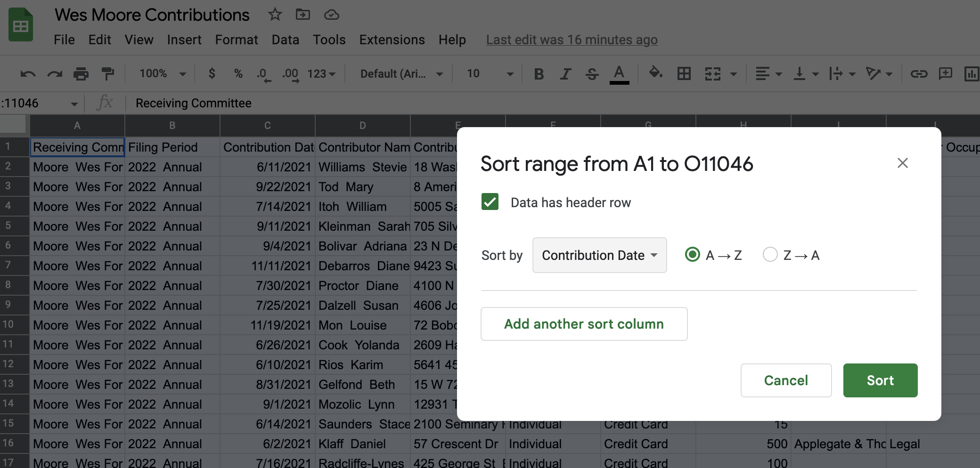
Task: Expand merge cells options arrow
Action: click(x=734, y=74)
